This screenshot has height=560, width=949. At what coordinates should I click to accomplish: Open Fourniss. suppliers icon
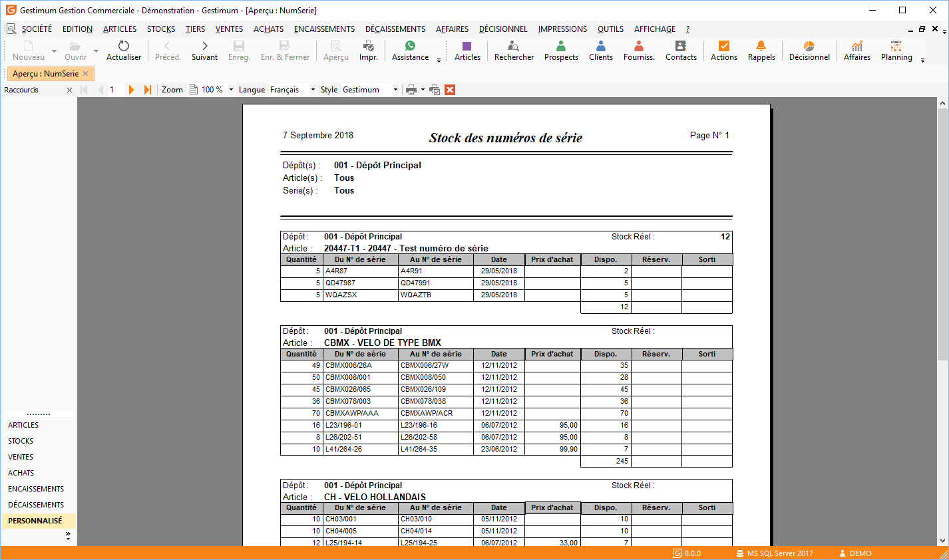639,46
